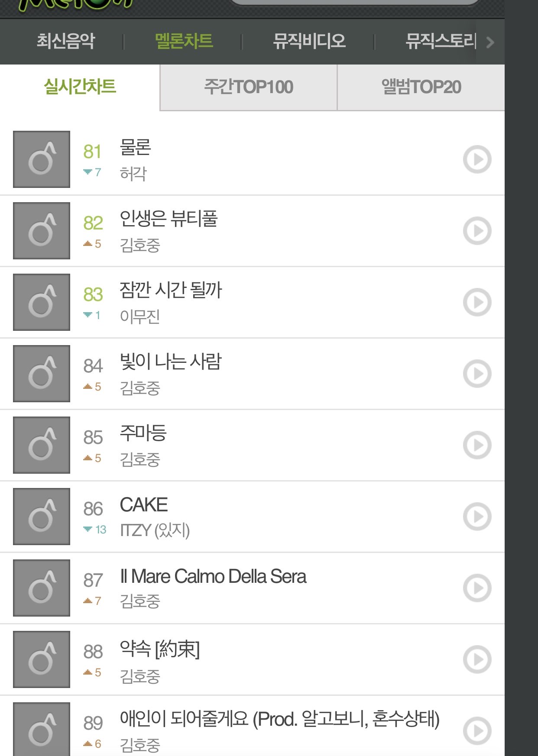This screenshot has height=756, width=538.
Task: Open the 멜론차트 menu
Action: point(184,41)
